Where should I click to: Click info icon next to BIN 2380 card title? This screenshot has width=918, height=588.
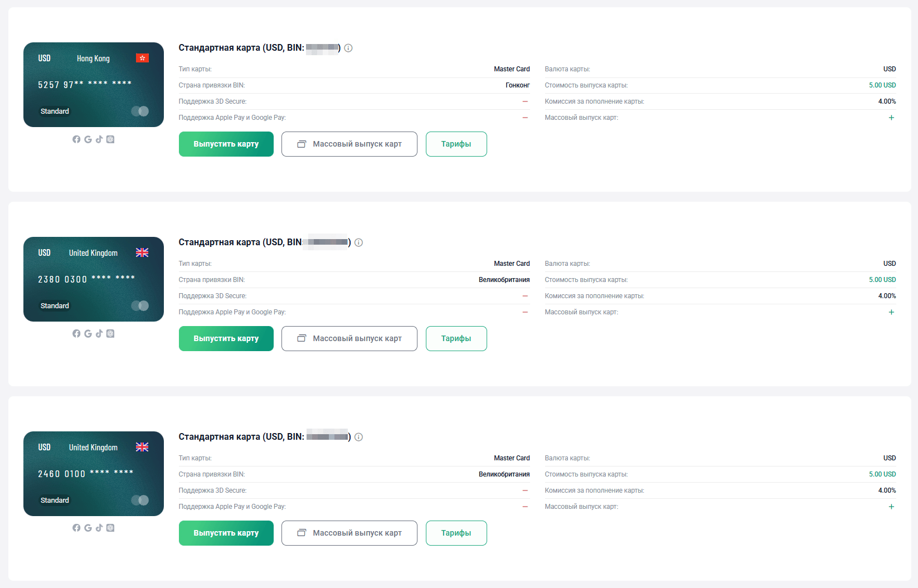pos(359,242)
